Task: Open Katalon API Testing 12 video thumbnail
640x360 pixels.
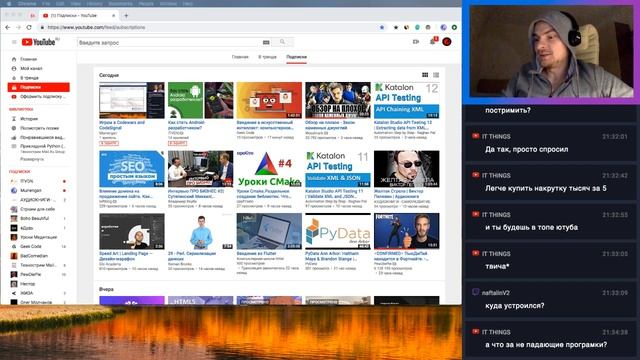Action: click(407, 100)
